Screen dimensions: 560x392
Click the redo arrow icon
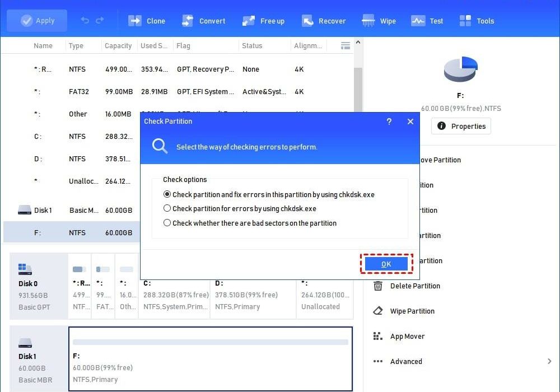coord(100,20)
